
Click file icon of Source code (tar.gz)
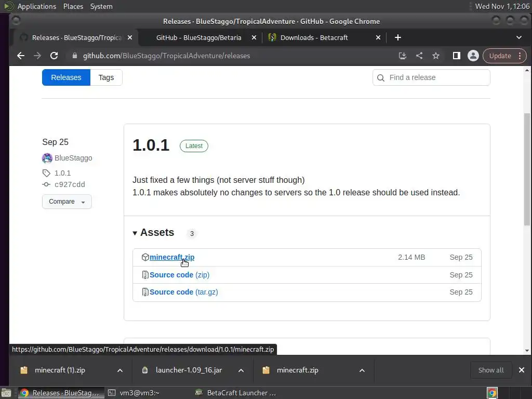coord(145,292)
